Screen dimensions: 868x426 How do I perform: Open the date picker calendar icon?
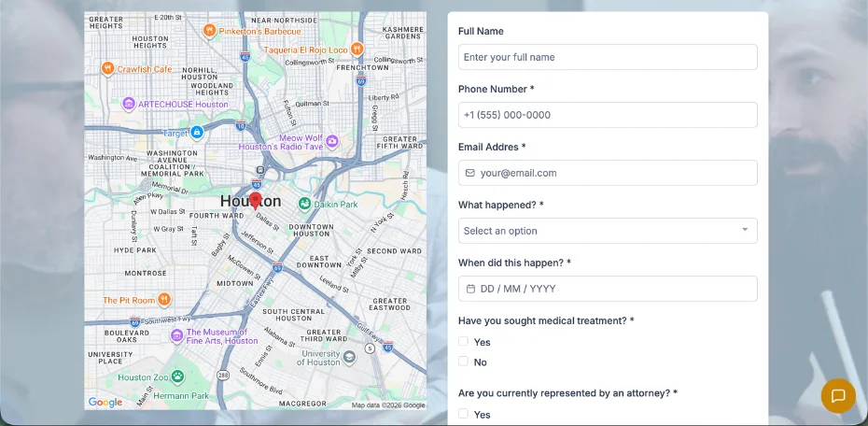[x=470, y=289]
